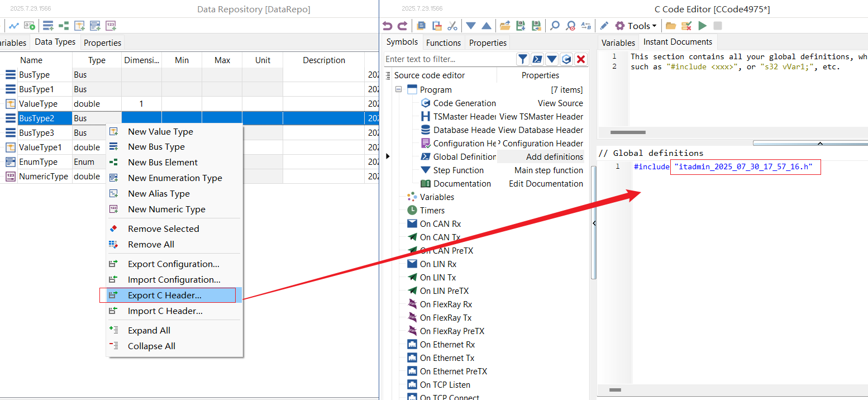Click the filter text input field
The width and height of the screenshot is (868, 400).
pyautogui.click(x=449, y=59)
